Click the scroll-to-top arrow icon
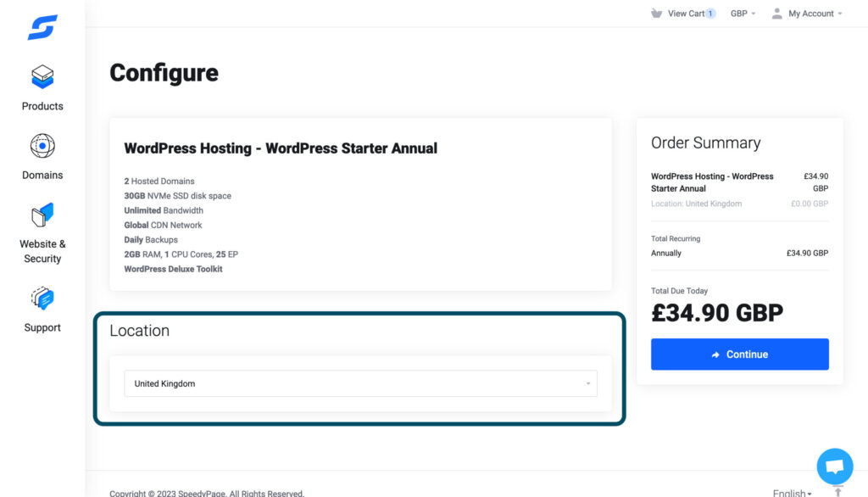Image resolution: width=868 pixels, height=497 pixels. [x=837, y=491]
